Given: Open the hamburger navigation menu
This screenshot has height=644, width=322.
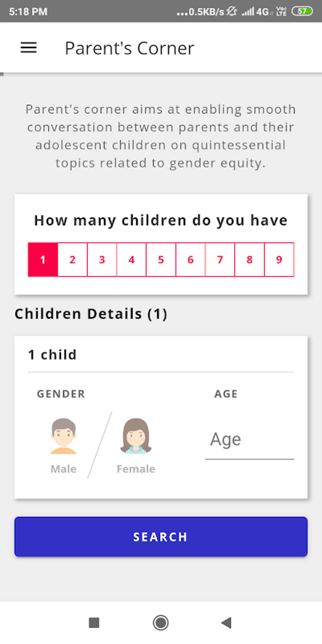Looking at the screenshot, I should (x=29, y=48).
